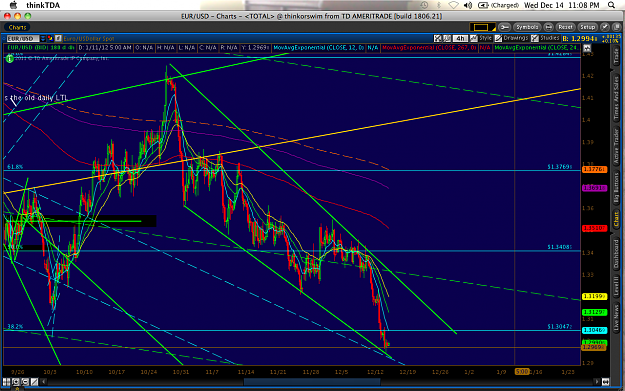Click the expand time axis icon bottom right

[x=606, y=382]
